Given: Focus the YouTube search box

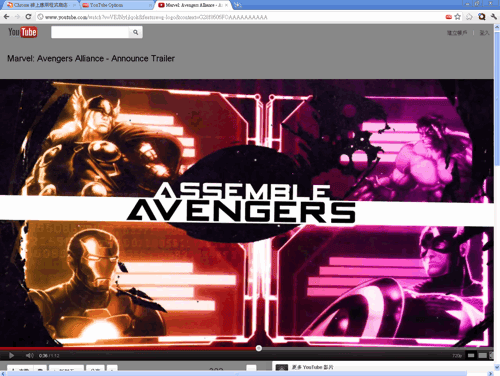Looking at the screenshot, I should click(90, 32).
